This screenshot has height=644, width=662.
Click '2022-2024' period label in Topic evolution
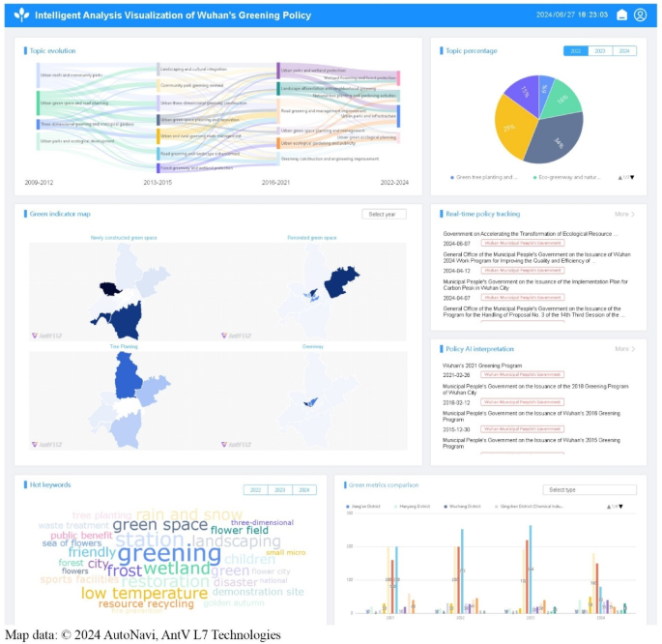pyautogui.click(x=394, y=183)
